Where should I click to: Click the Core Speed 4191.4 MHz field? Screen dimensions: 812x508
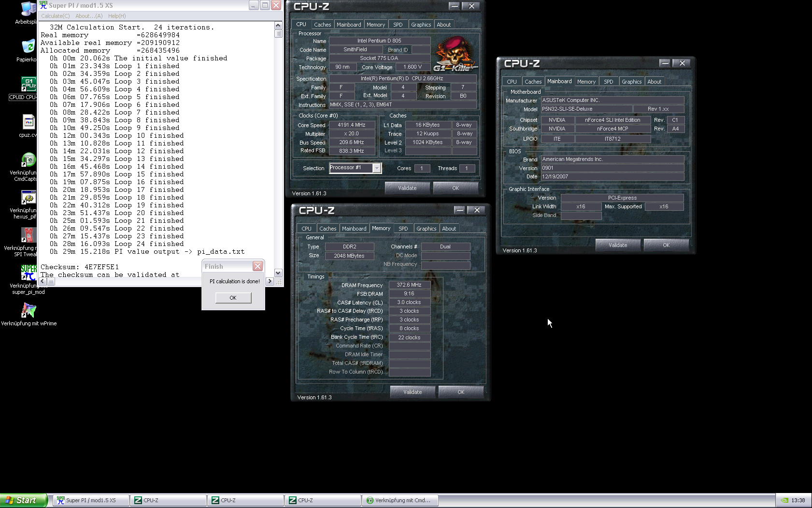tap(352, 125)
